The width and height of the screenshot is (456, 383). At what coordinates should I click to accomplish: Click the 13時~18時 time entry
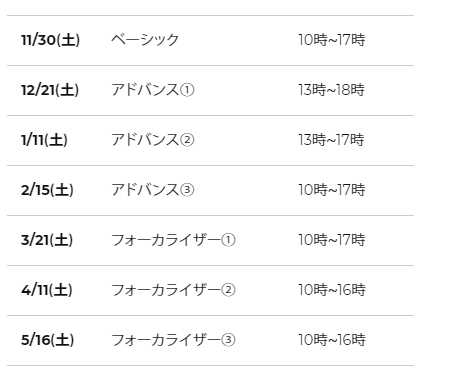pyautogui.click(x=332, y=90)
